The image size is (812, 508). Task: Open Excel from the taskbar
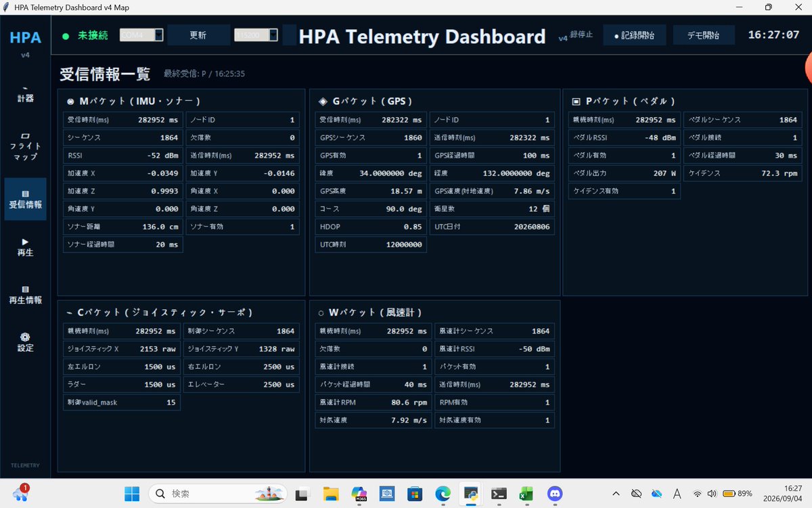click(x=526, y=493)
